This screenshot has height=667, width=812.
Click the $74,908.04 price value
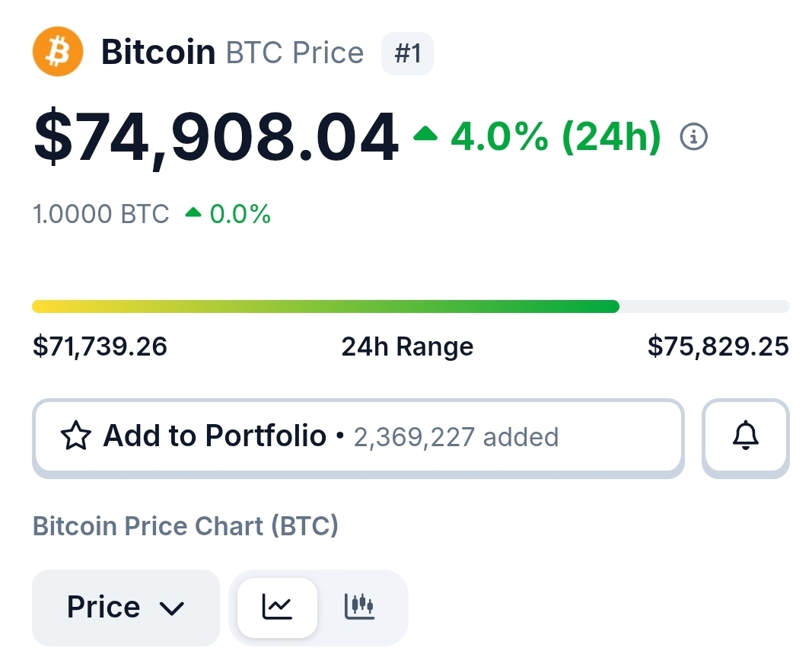click(x=215, y=138)
